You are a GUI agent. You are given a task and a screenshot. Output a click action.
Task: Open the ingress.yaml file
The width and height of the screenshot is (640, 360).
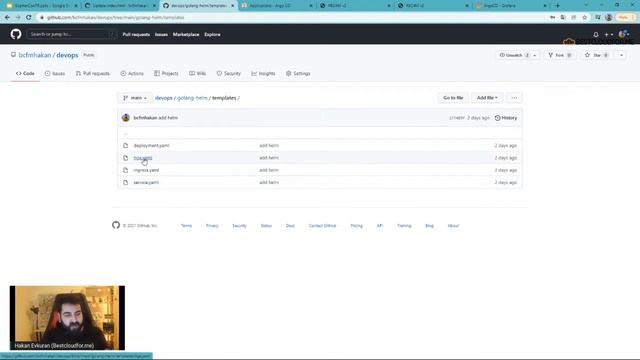coord(147,170)
